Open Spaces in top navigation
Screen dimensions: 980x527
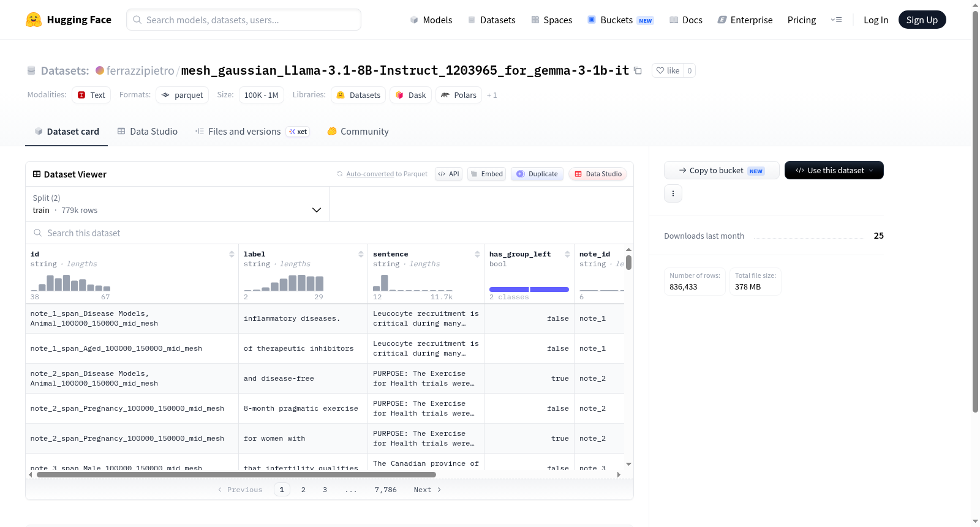[552, 20]
